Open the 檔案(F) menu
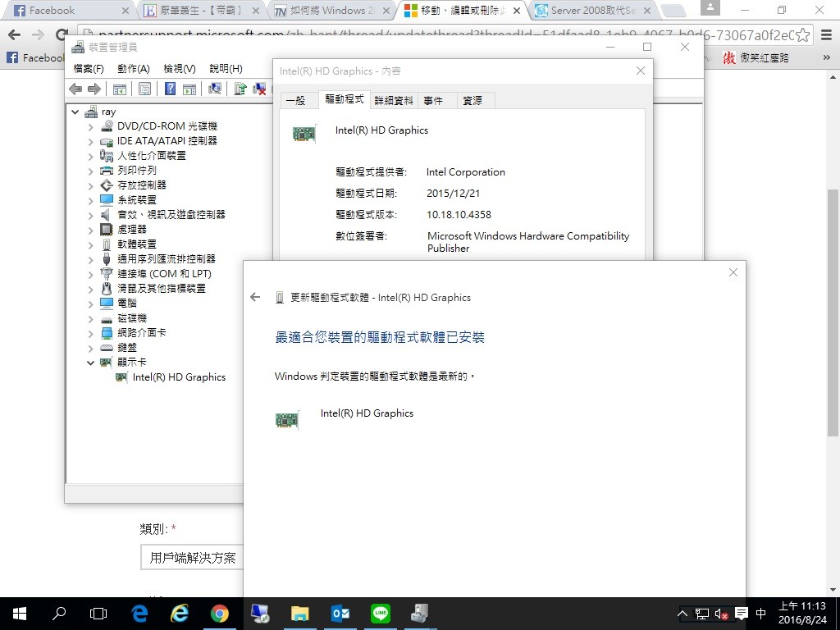Image resolution: width=840 pixels, height=630 pixels. 89,69
